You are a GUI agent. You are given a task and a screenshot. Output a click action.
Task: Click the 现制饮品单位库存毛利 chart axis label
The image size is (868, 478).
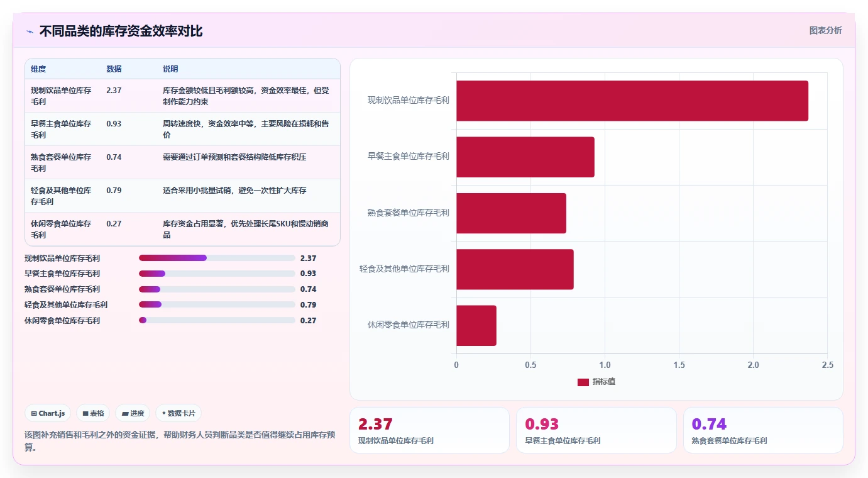409,100
